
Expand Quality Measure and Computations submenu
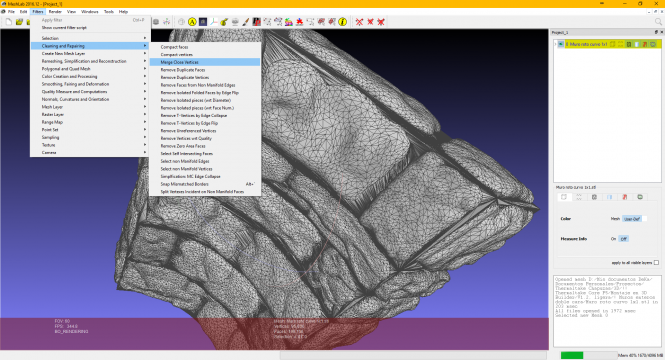(x=90, y=92)
